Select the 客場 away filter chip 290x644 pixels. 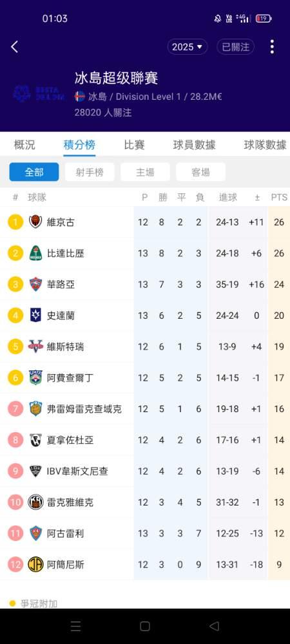201,172
